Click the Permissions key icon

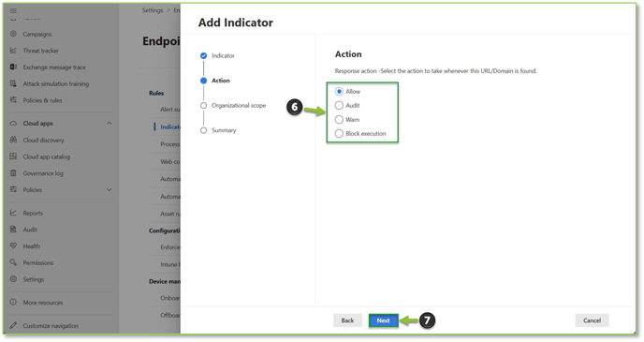(x=13, y=262)
